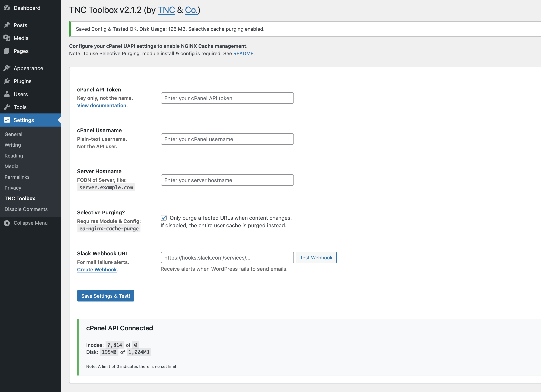Click the ea-nginx-cache-purge code text
Screen dimensions: 541x392
(109, 228)
